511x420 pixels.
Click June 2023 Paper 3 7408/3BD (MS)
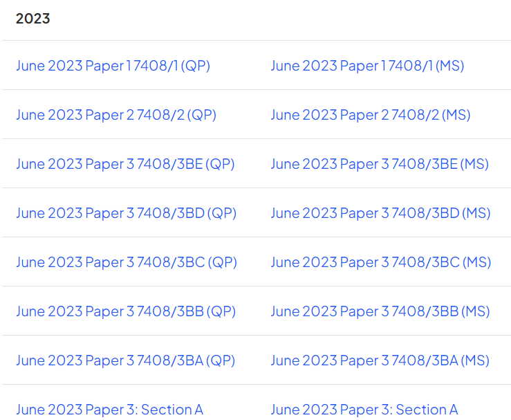381,214
